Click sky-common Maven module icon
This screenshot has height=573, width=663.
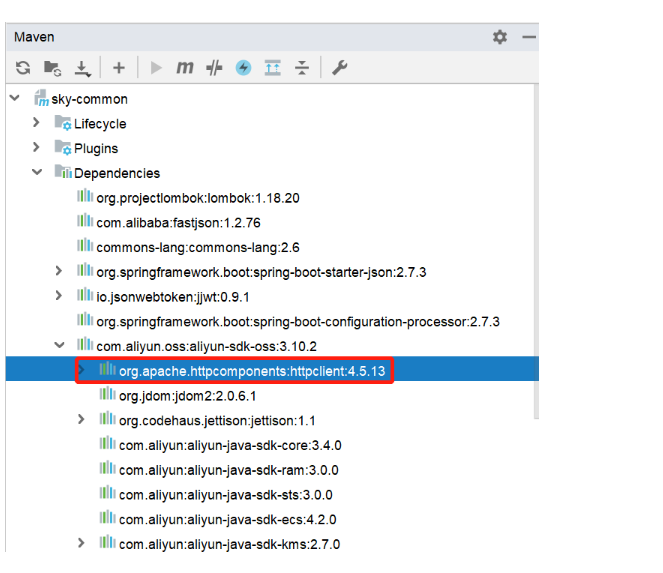tap(41, 98)
